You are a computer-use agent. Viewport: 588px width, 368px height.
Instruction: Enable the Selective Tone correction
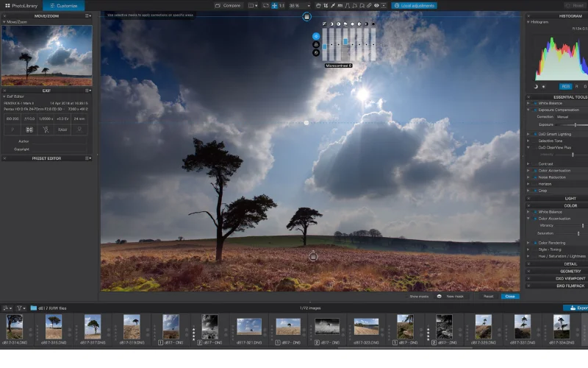click(x=535, y=141)
